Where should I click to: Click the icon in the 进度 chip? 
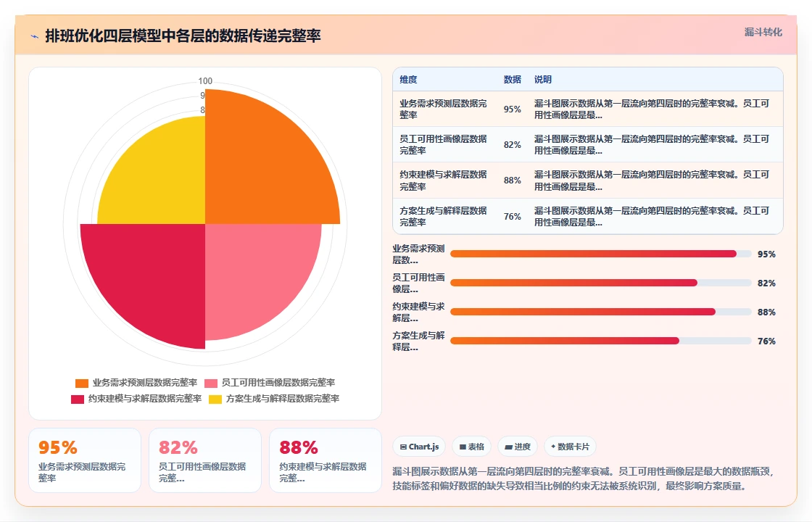pyautogui.click(x=508, y=447)
